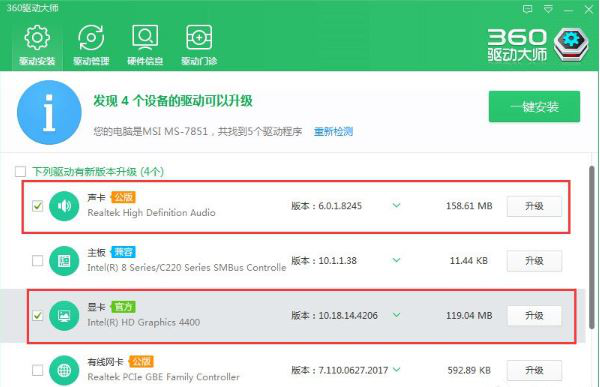Click the 官方 tag next to 显卡

pos(123,307)
